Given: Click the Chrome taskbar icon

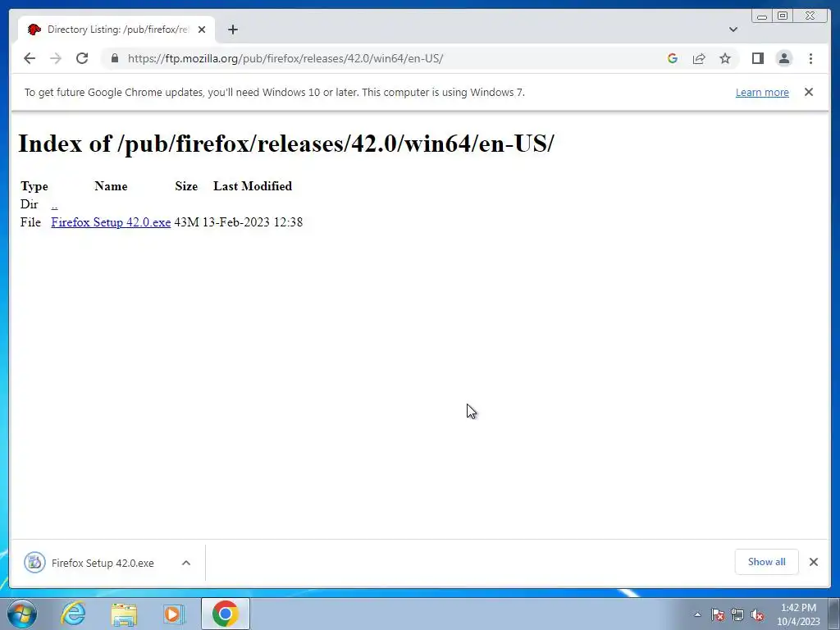Looking at the screenshot, I should pyautogui.click(x=225, y=614).
